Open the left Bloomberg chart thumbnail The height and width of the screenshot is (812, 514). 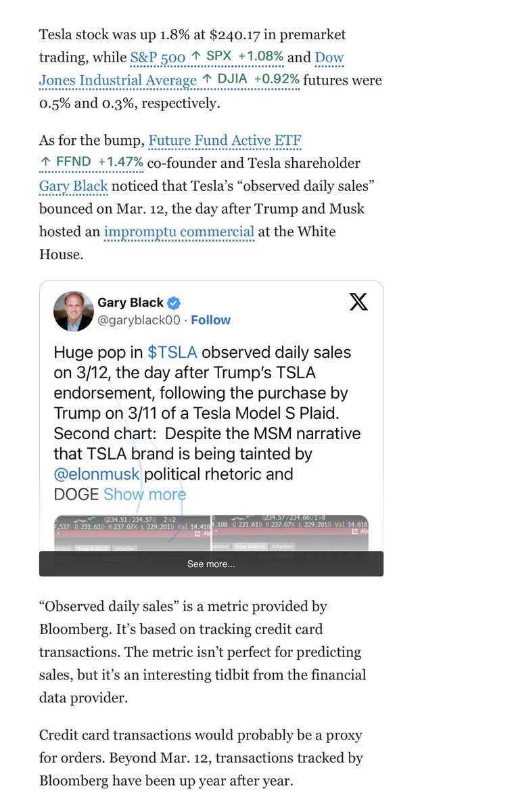[x=132, y=533]
